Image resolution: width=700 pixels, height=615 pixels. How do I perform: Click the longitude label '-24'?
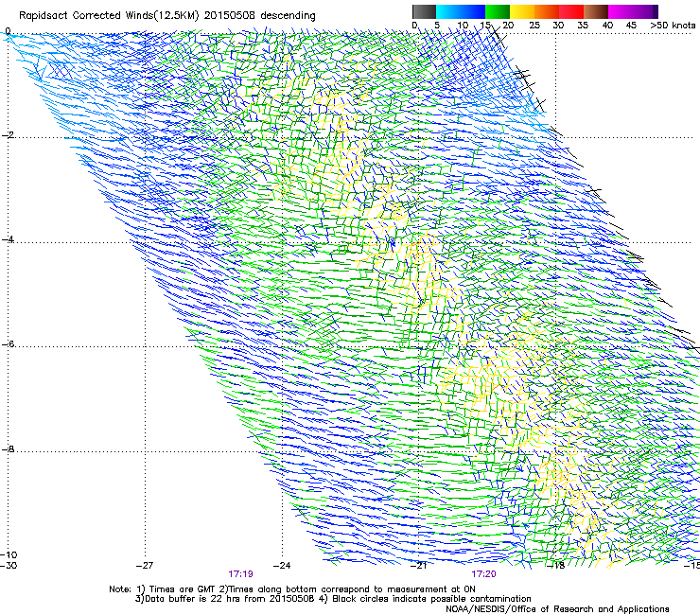pos(282,566)
